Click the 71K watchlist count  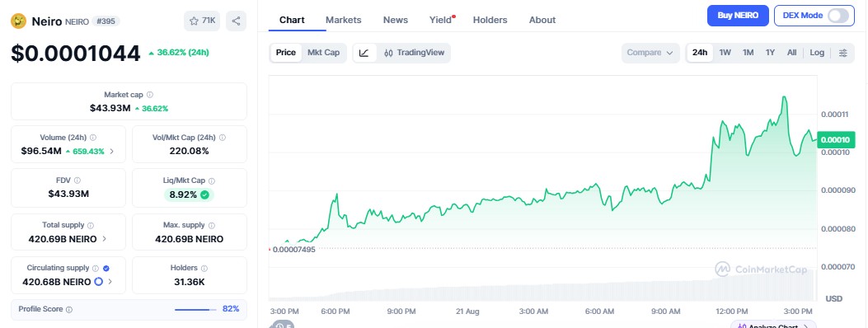209,21
